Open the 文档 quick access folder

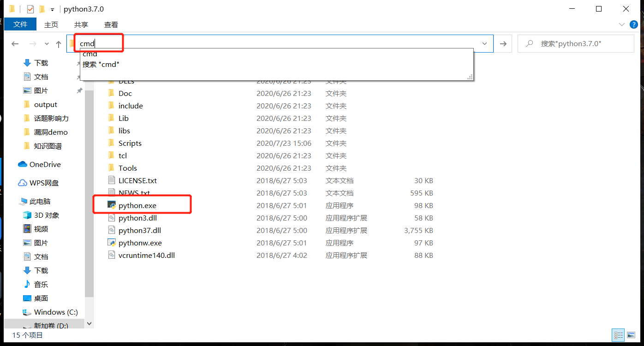coord(41,77)
